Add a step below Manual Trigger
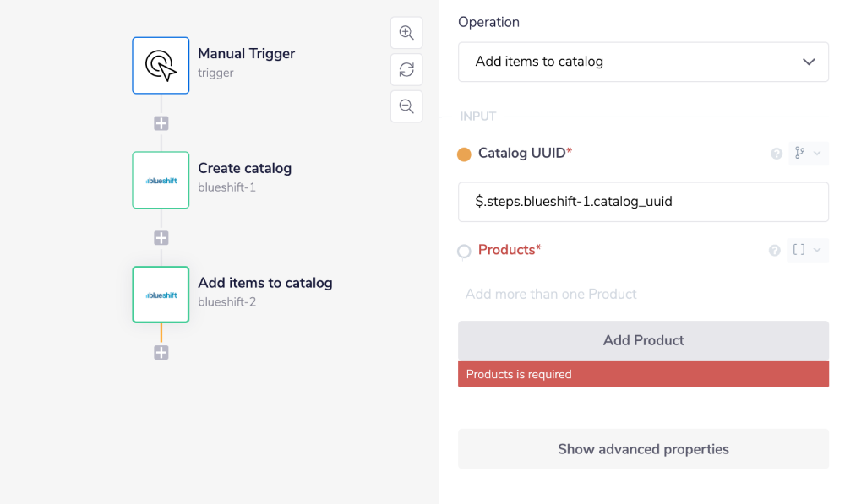Screen dimensions: 845x504 coord(161,123)
